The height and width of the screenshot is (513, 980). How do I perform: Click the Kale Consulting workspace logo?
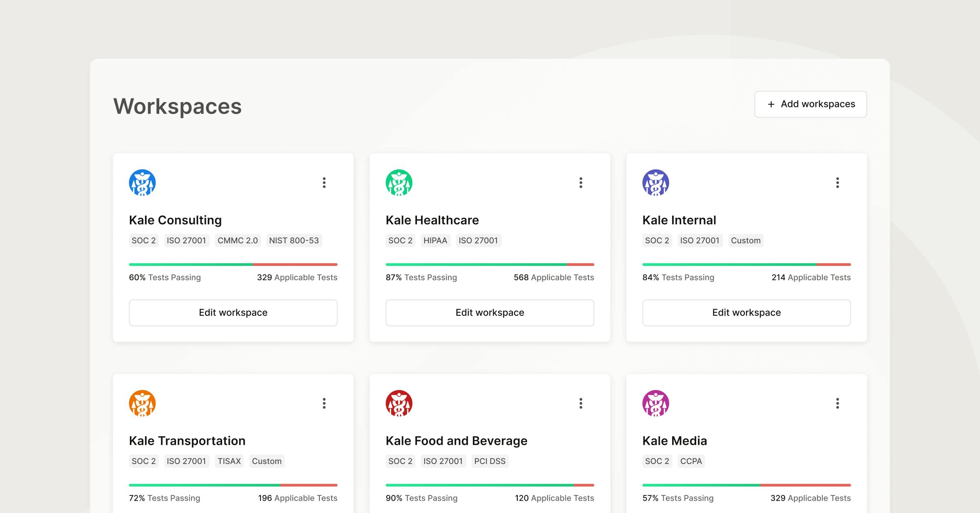[x=142, y=183]
